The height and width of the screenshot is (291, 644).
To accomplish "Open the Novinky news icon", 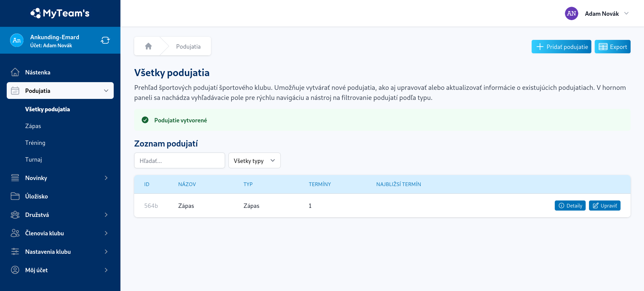I will tap(15, 178).
